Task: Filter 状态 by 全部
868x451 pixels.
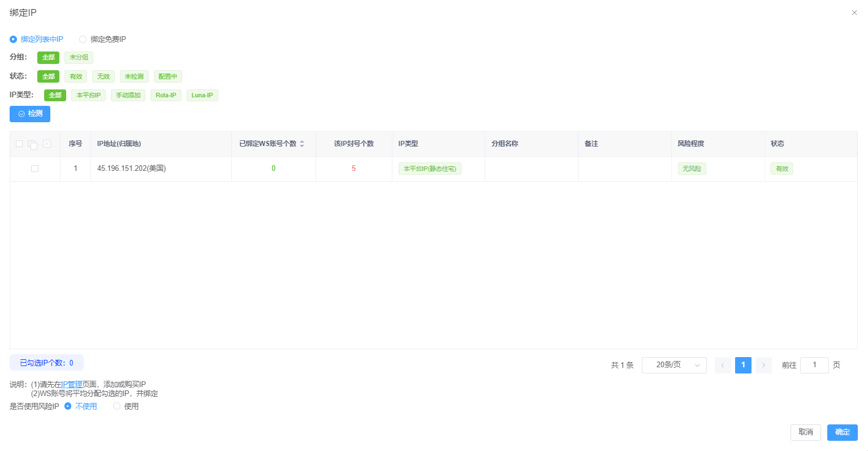Action: pyautogui.click(x=49, y=76)
